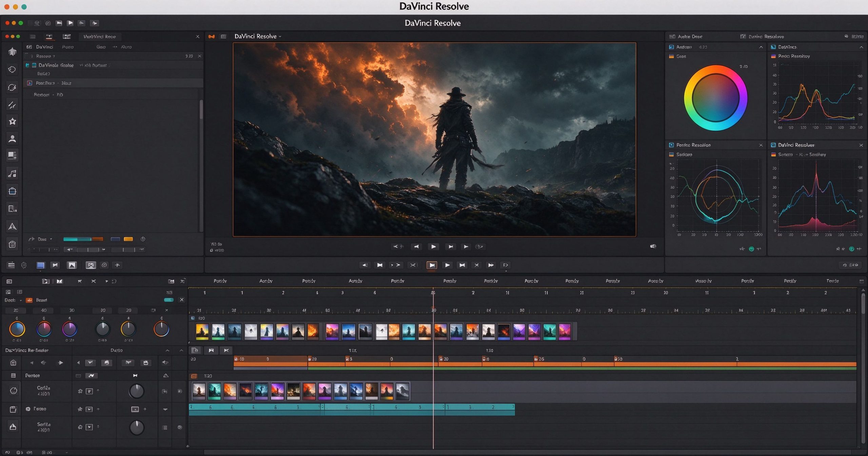Adjust the blue-filled orange-ringed knob
The width and height of the screenshot is (868, 456).
tap(17, 329)
